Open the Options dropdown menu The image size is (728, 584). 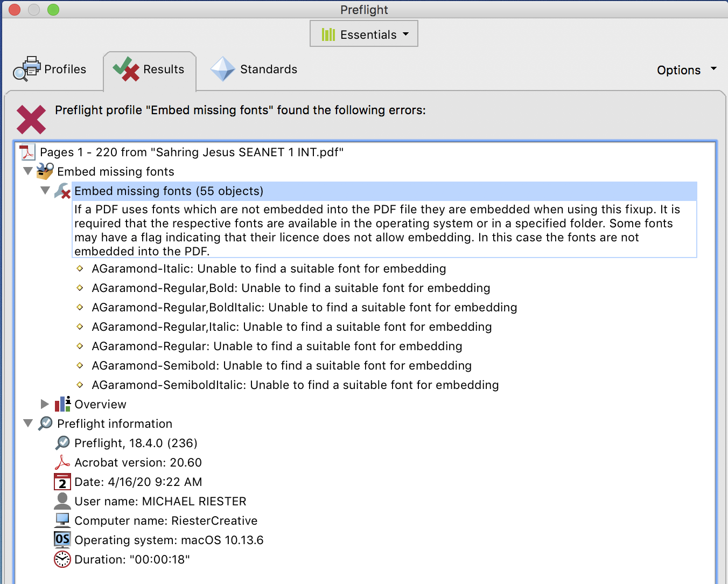(687, 70)
